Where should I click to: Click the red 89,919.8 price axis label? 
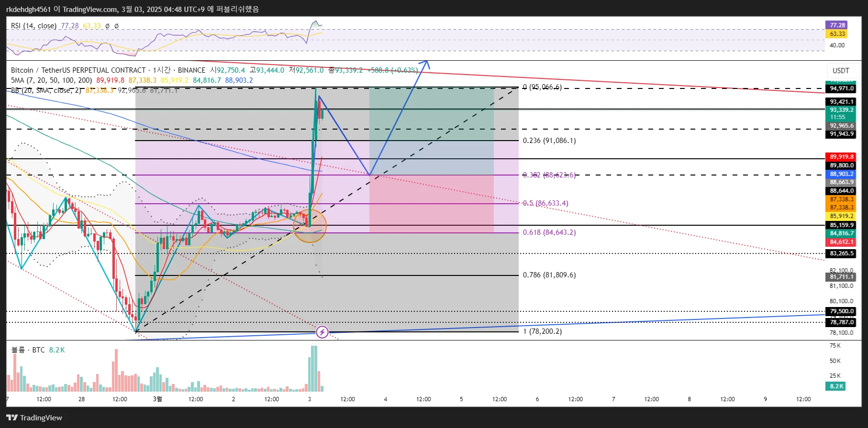tap(841, 157)
